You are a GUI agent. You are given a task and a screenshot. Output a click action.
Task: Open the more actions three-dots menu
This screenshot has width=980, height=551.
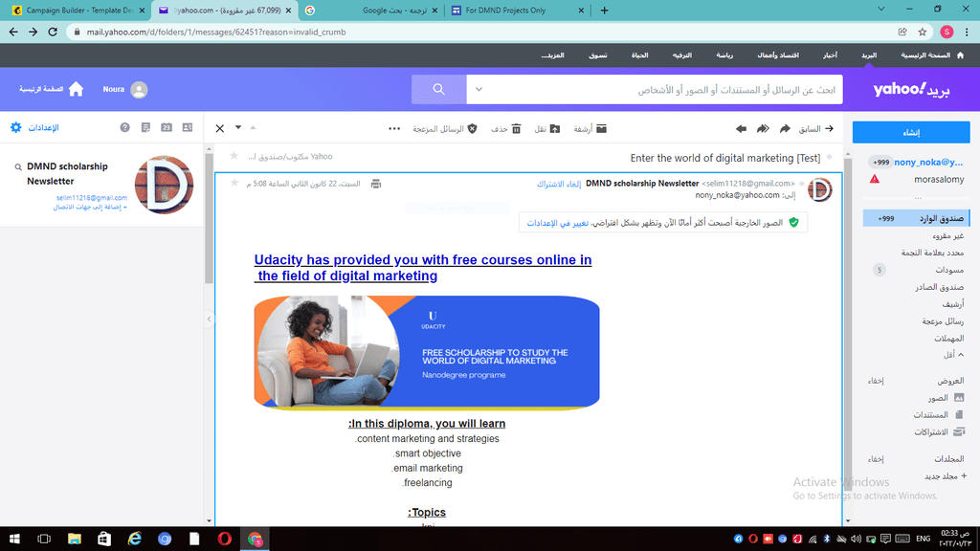393,129
